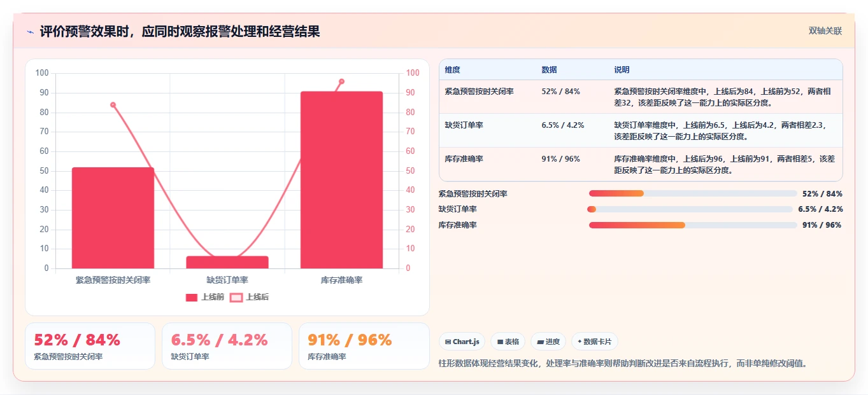Toggle the 上线前 legend entry

[205, 297]
